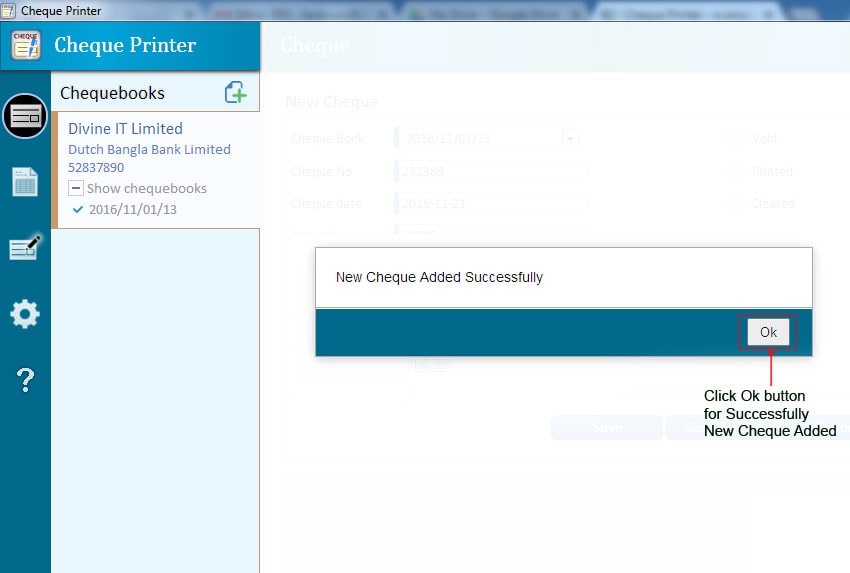Collapse the Show chequebooks tree
Viewport: 850px width, 573px height.
coord(75,188)
